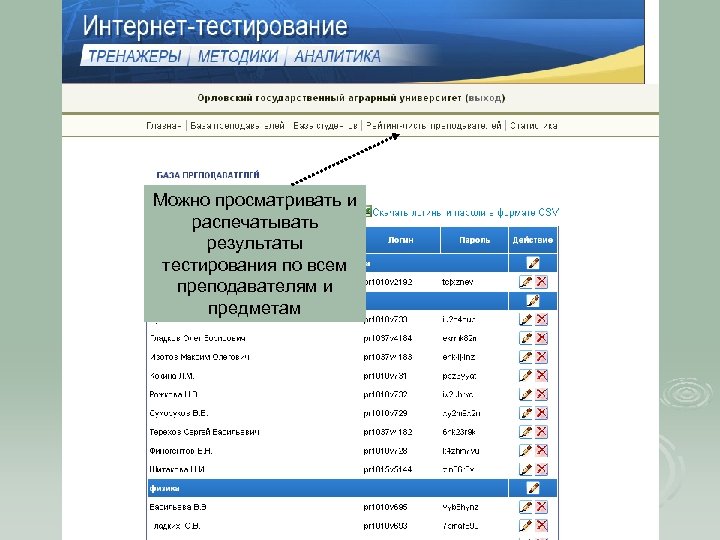This screenshot has width=720, height=540.
Task: Edit the teacher with login pr1010v729
Action: click(526, 413)
